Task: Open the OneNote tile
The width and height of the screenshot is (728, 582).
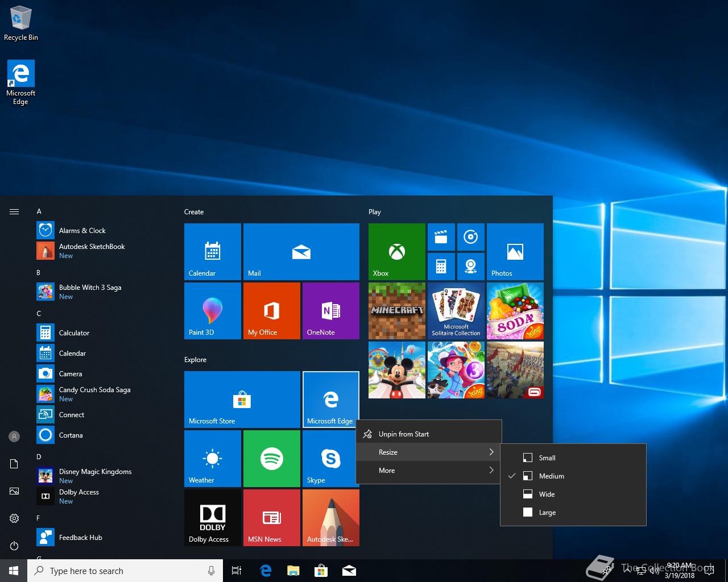Action: [331, 311]
